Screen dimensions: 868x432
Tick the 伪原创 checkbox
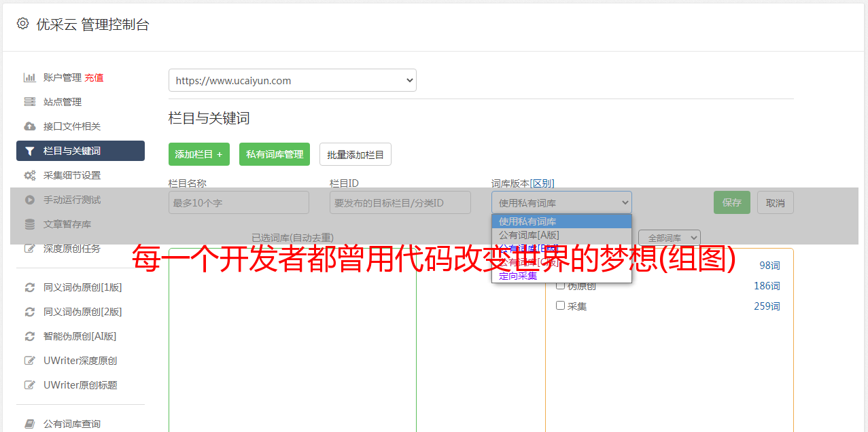coord(561,285)
